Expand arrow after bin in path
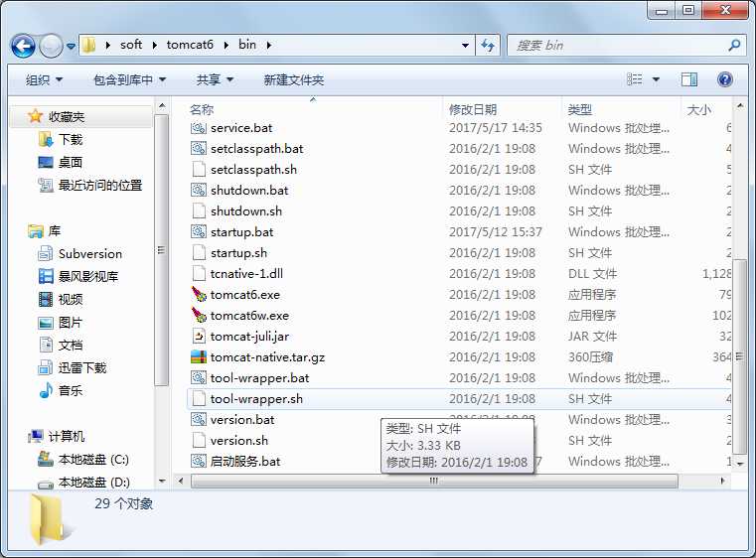The width and height of the screenshot is (756, 558). [268, 45]
